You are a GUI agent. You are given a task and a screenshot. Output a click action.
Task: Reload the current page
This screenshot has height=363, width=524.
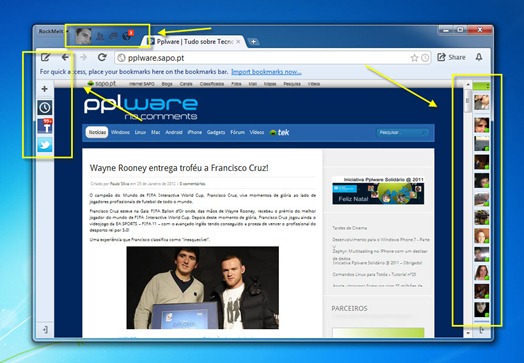(x=102, y=57)
